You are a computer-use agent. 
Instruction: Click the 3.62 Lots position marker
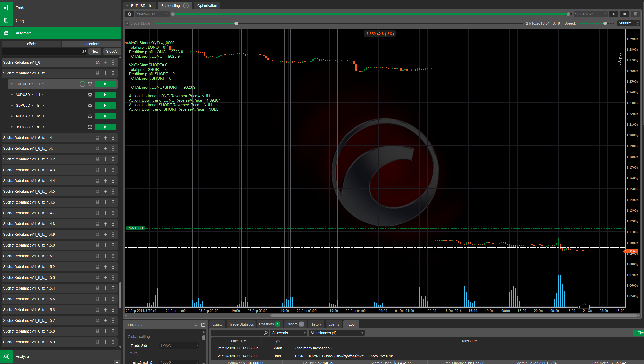136,228
